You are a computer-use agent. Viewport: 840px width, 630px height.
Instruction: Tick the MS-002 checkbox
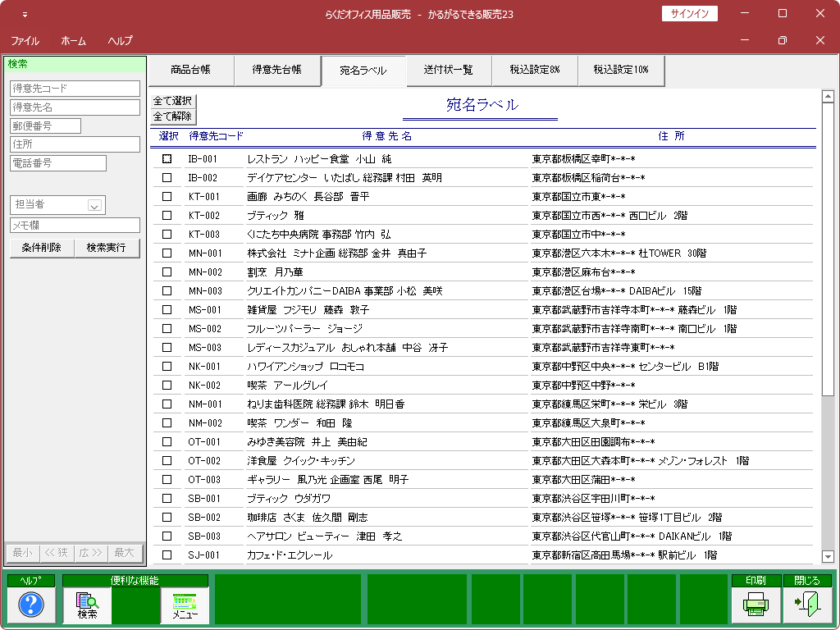pos(167,328)
